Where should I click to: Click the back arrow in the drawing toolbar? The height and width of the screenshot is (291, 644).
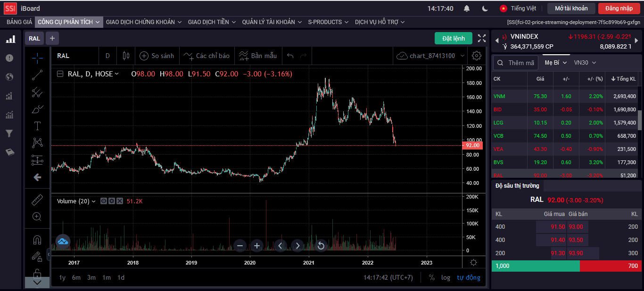(37, 177)
